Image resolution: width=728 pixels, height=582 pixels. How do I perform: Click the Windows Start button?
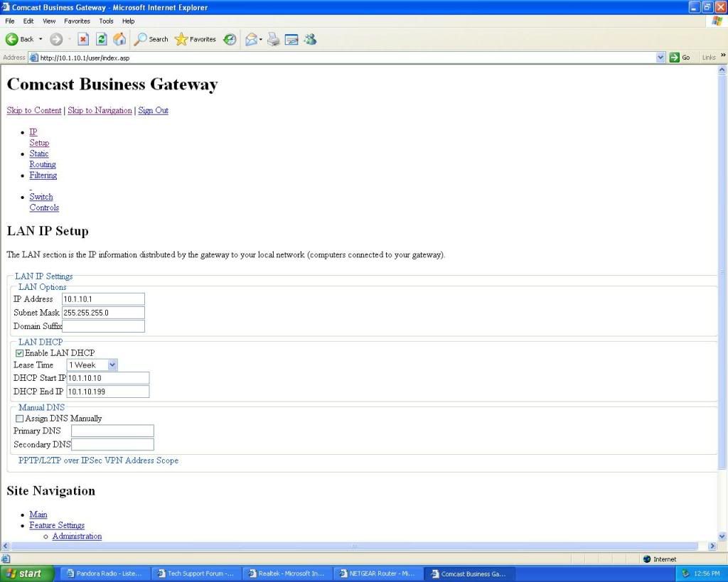tap(27, 573)
